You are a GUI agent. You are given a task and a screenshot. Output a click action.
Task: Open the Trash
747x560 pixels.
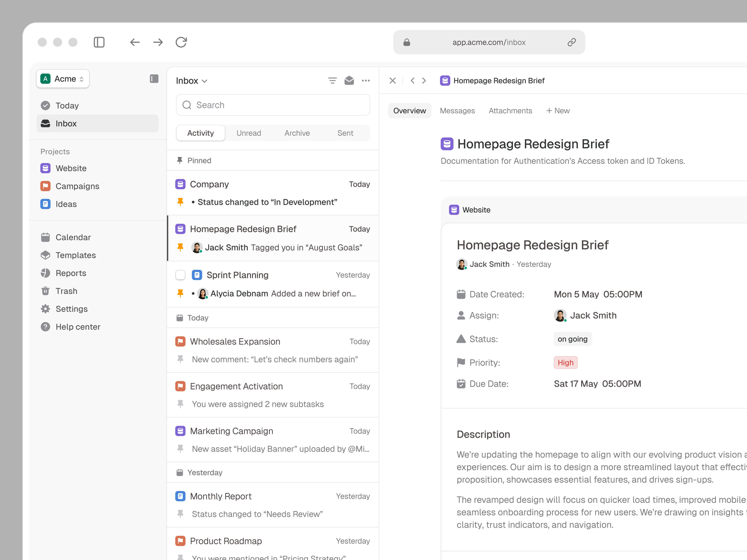click(66, 291)
